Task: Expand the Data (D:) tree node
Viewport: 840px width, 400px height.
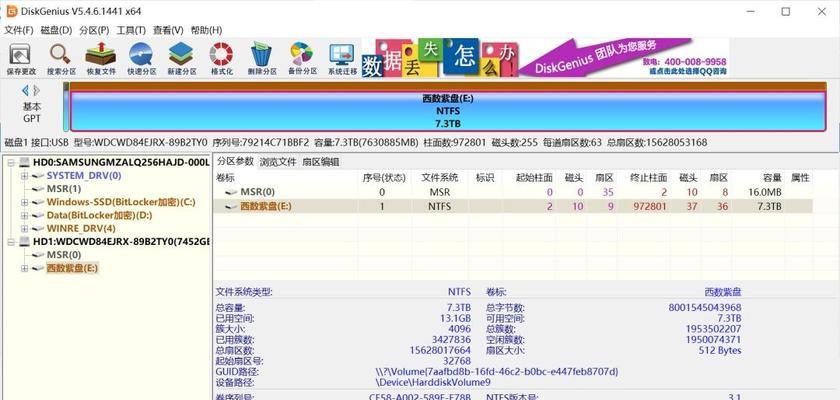Action: pos(24,215)
